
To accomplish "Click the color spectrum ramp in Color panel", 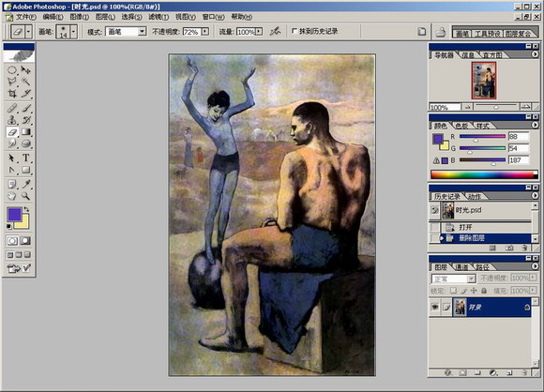I will [484, 174].
